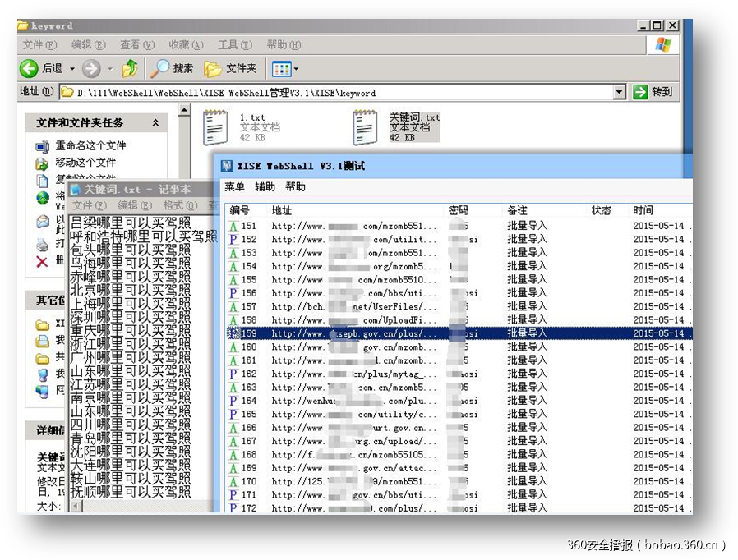738x560 pixels.
Task: Open the 菜单 menu in XISE WebShell
Action: click(233, 186)
